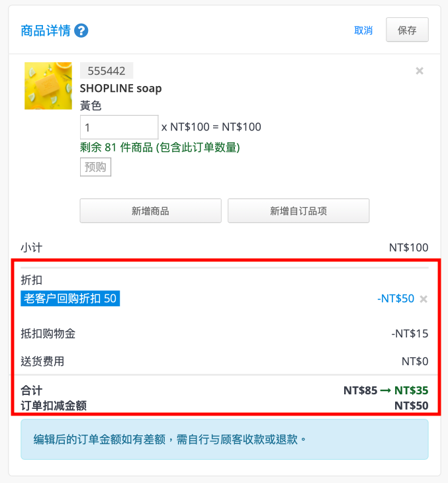
Task: Click the -NT$50 discount amount
Action: (396, 298)
